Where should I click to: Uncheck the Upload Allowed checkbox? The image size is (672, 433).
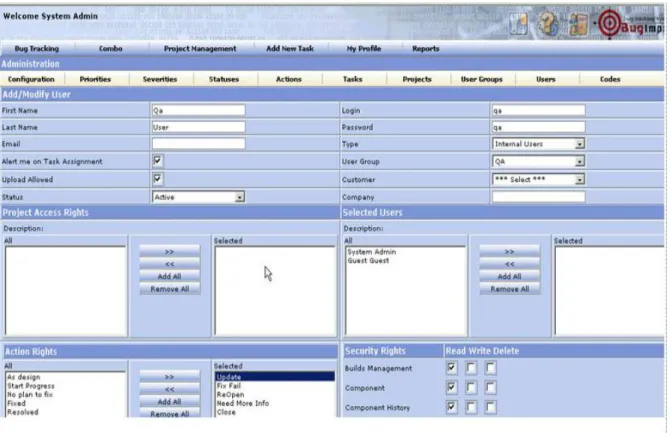coord(157,179)
